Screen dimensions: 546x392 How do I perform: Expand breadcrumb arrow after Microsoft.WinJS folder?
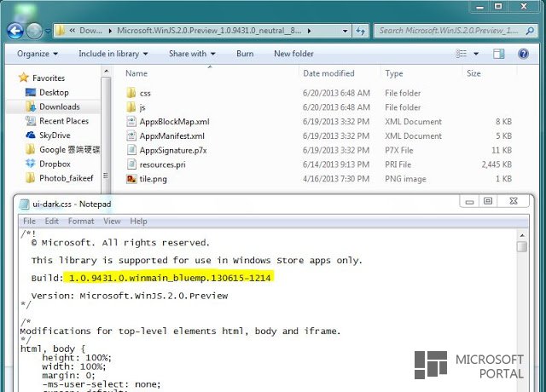pos(309,31)
